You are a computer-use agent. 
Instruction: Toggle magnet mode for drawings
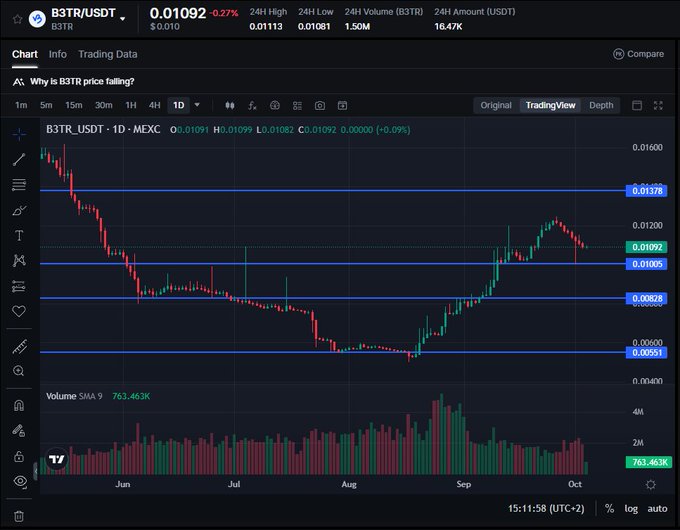click(x=19, y=405)
